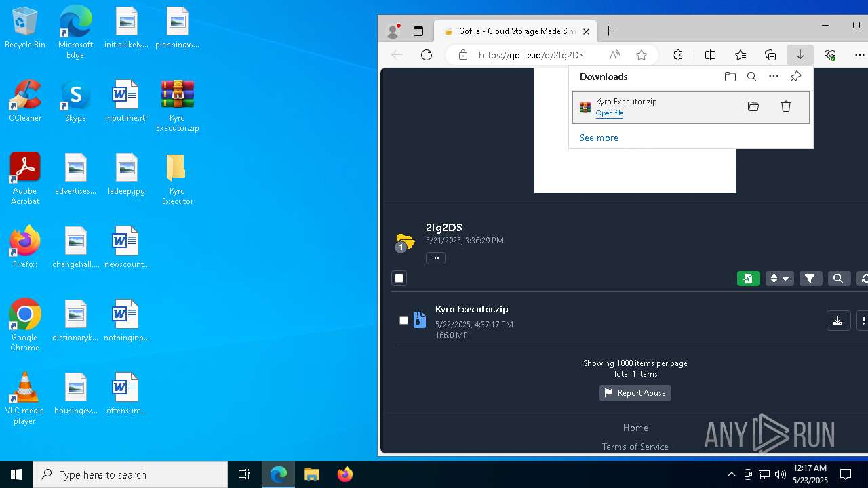The image size is (868, 488).
Task: Select Kyro Executor.zip archive on desktop
Action: pos(177,106)
